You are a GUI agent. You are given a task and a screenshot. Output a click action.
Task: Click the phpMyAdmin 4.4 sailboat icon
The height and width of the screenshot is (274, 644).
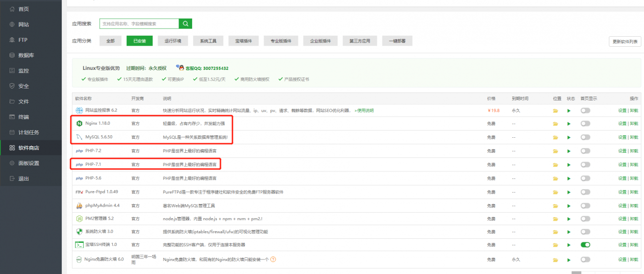point(79,205)
